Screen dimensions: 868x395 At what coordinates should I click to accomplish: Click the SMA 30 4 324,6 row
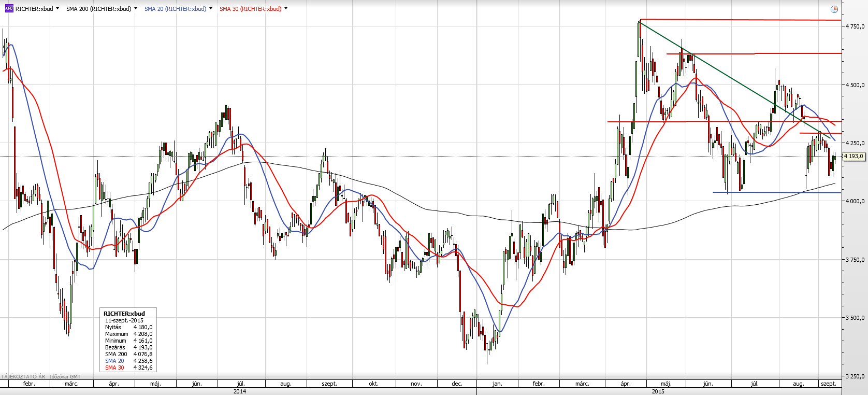point(128,368)
